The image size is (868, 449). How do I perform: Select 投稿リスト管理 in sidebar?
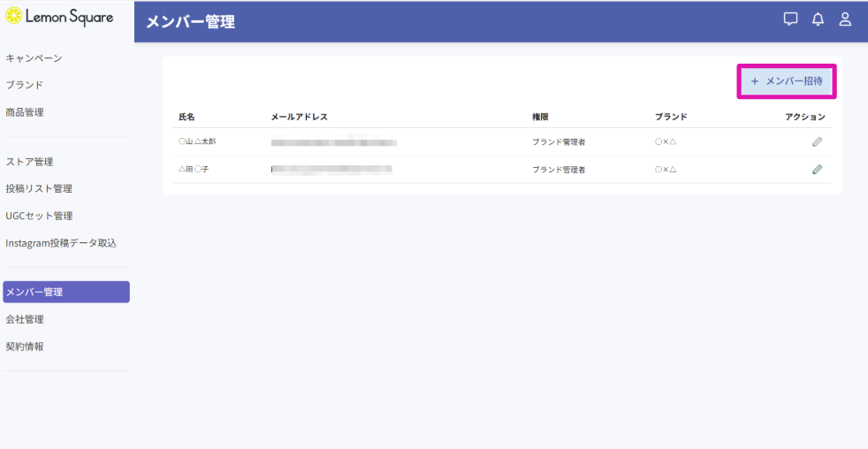[39, 188]
